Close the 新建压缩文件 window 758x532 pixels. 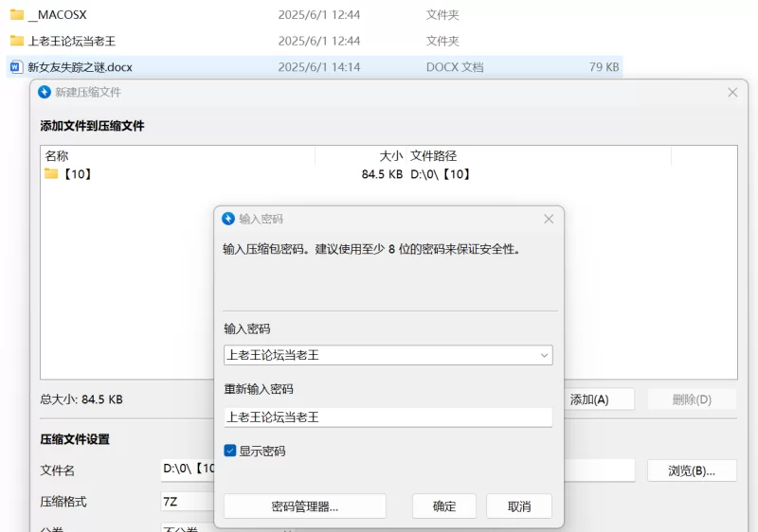(x=732, y=92)
